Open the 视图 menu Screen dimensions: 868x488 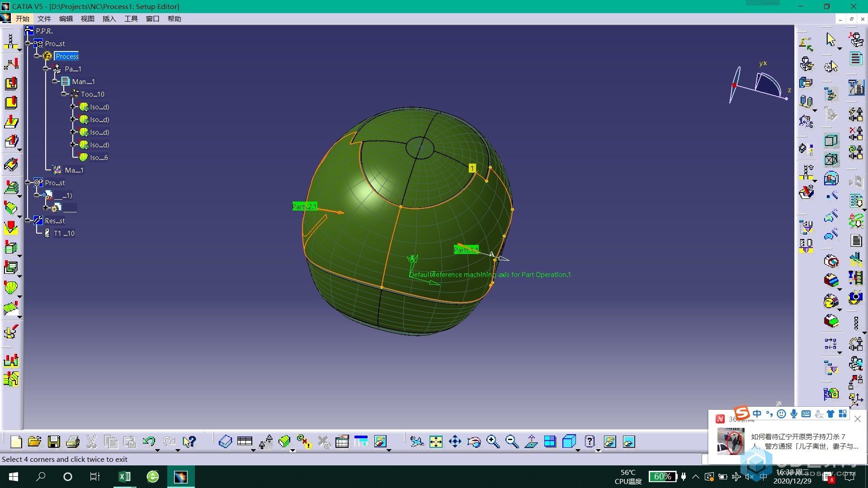88,19
